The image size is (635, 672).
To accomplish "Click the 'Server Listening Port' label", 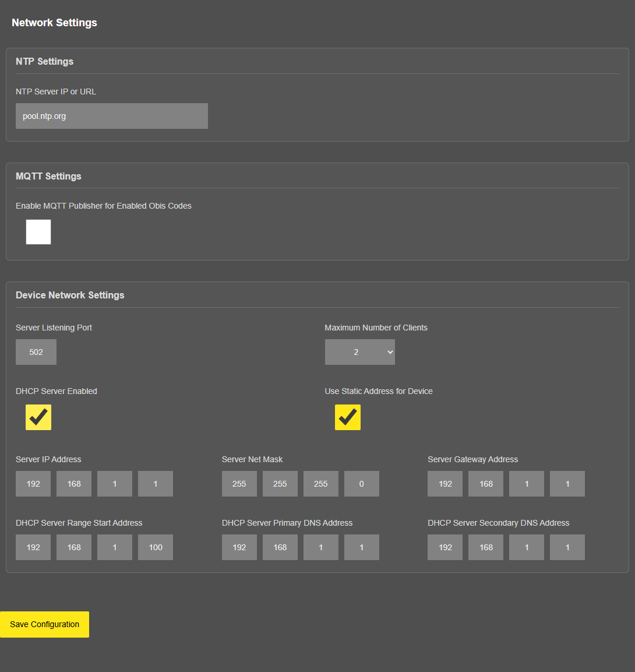I will click(54, 328).
